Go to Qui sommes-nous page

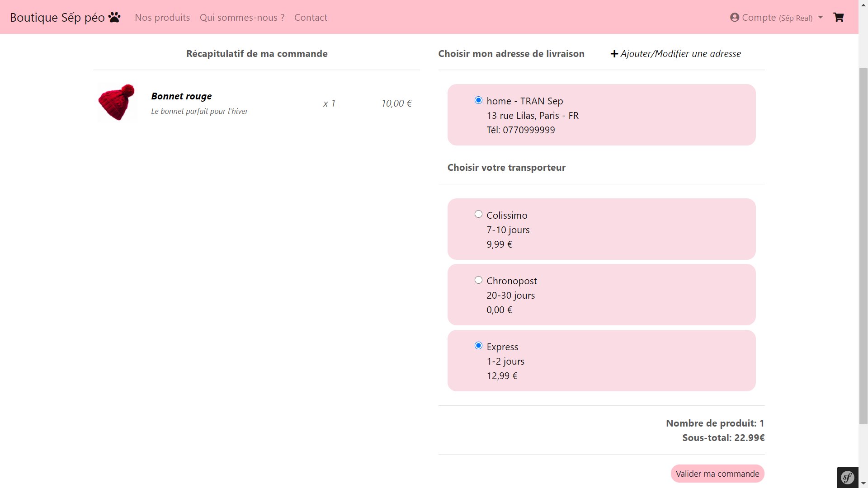coord(242,18)
